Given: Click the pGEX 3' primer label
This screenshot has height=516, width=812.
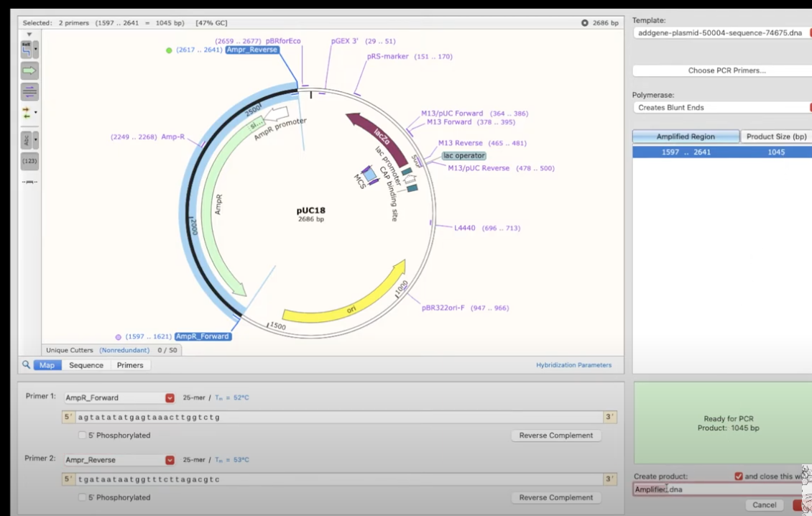Looking at the screenshot, I should point(344,41).
